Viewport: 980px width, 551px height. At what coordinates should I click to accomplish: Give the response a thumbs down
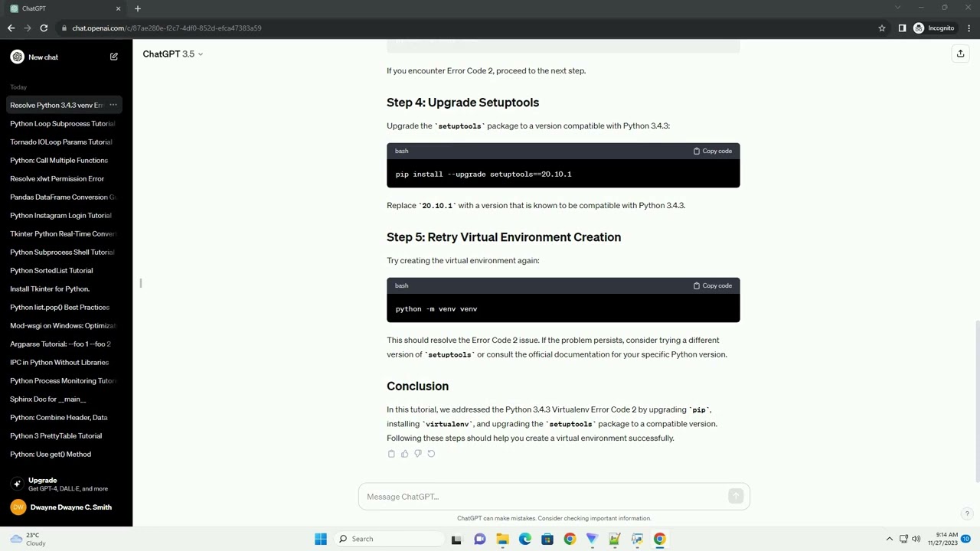[x=417, y=454]
